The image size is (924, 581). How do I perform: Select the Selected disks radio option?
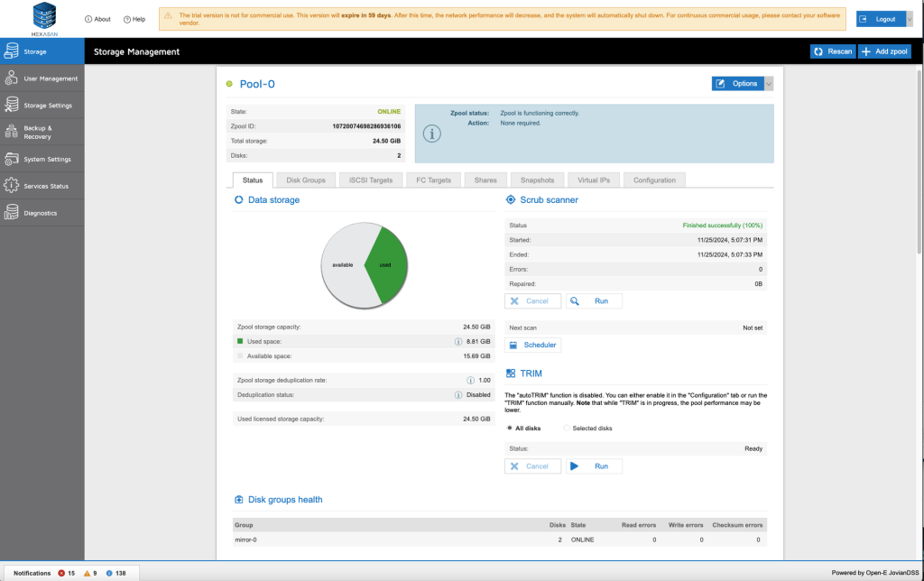pyautogui.click(x=567, y=428)
